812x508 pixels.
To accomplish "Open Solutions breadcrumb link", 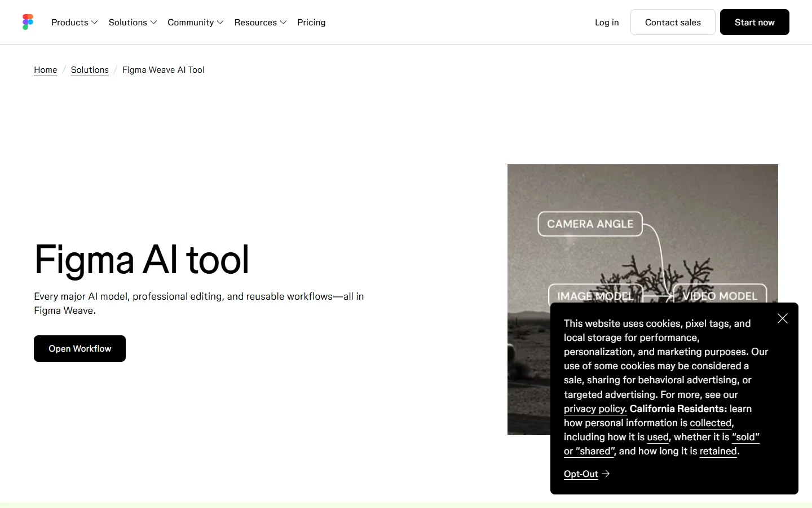I will [90, 70].
